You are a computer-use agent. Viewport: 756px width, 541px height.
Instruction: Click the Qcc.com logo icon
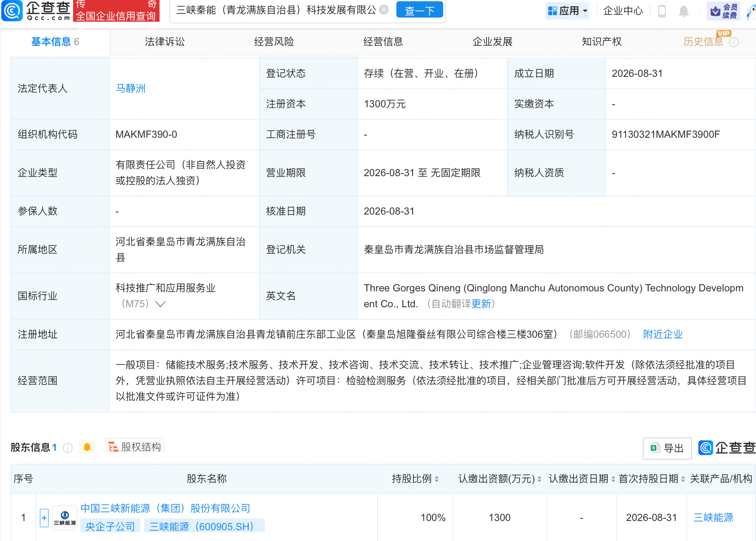click(x=13, y=10)
